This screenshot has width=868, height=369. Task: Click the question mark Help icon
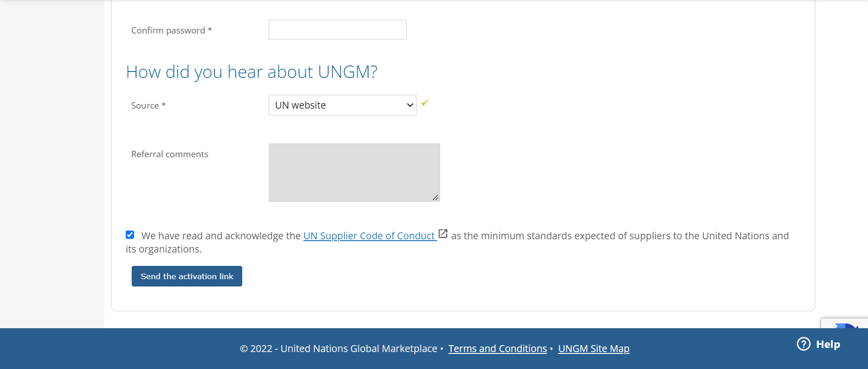coord(804,344)
